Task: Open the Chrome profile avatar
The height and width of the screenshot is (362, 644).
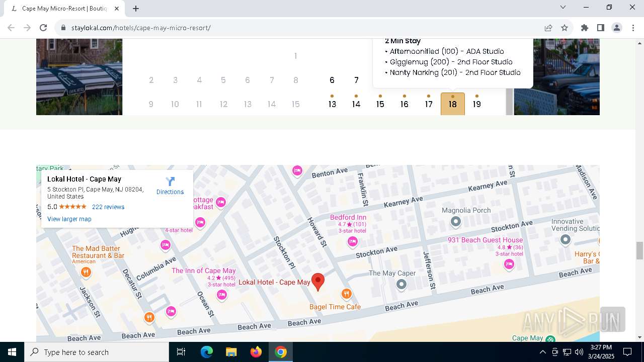Action: [x=617, y=28]
